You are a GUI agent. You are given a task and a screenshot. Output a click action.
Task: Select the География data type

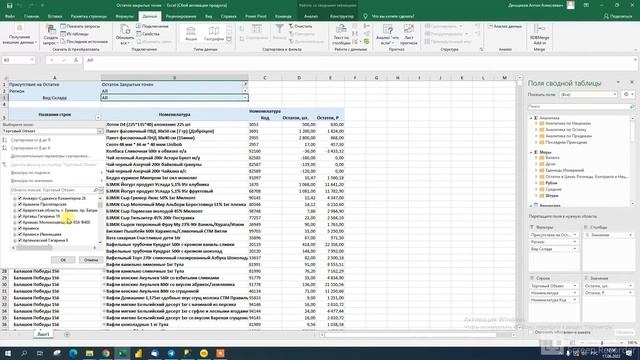(214, 34)
